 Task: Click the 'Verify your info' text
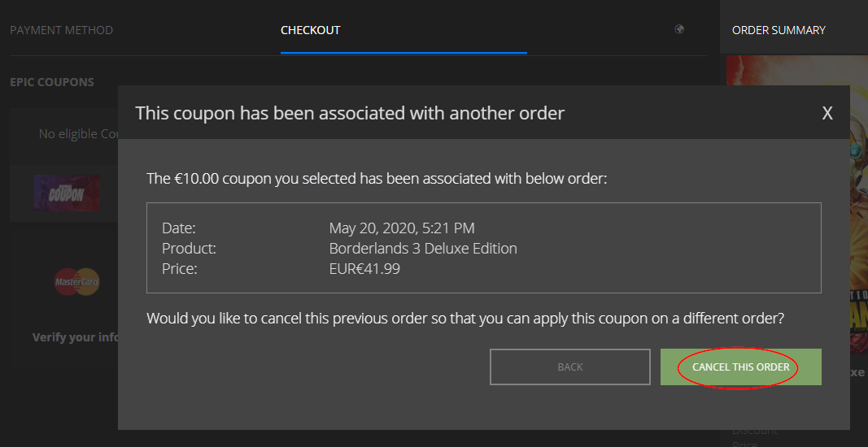pyautogui.click(x=75, y=337)
